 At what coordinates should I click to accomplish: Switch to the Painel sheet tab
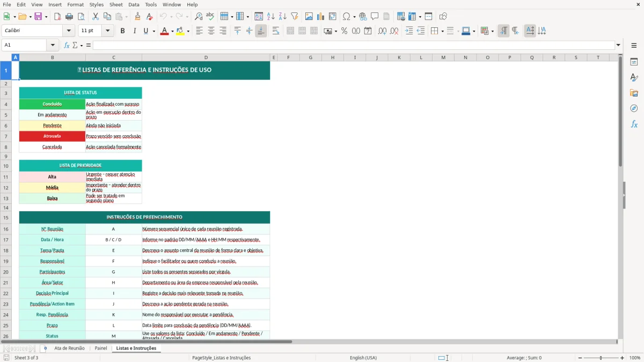pyautogui.click(x=101, y=348)
